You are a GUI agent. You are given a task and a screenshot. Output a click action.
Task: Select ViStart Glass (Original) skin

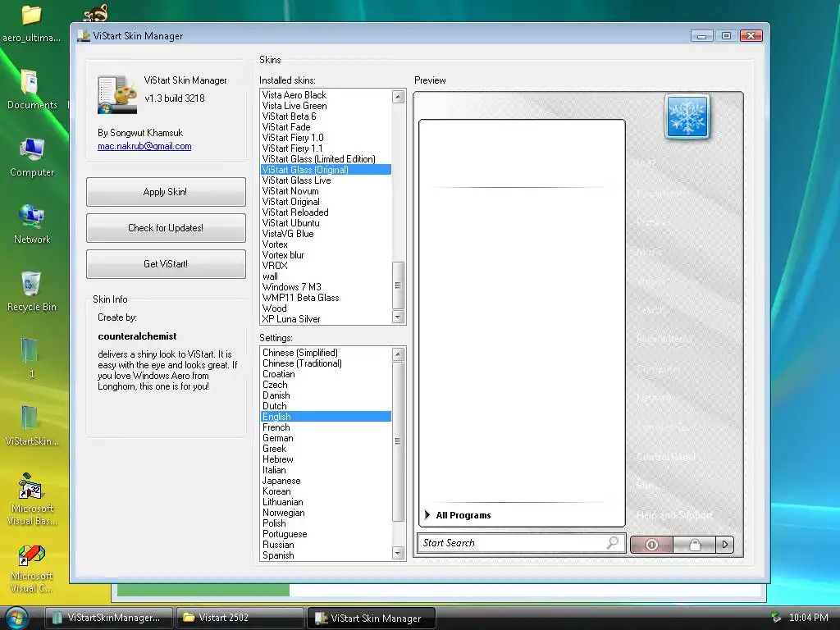tap(326, 170)
